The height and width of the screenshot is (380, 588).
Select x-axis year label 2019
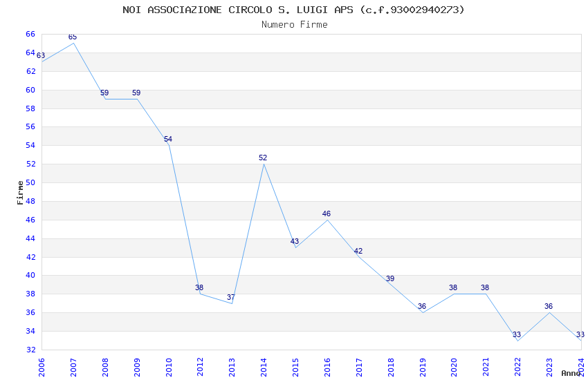pyautogui.click(x=423, y=368)
